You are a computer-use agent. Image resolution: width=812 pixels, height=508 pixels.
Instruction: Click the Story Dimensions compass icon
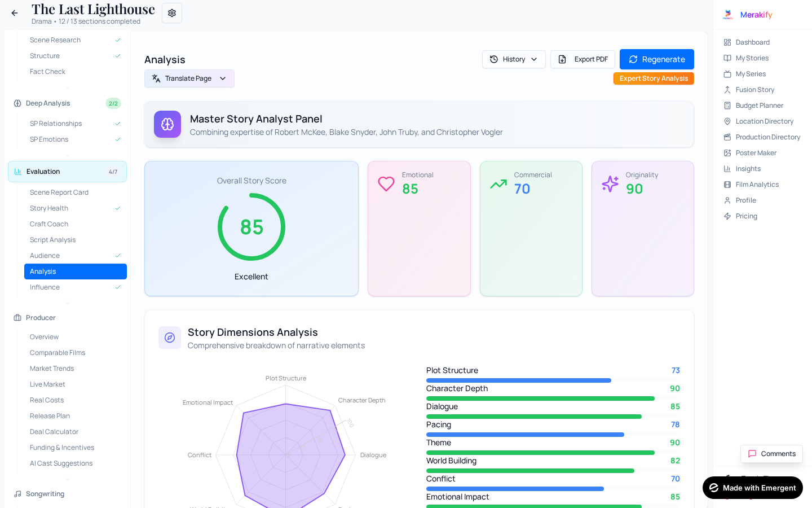170,338
